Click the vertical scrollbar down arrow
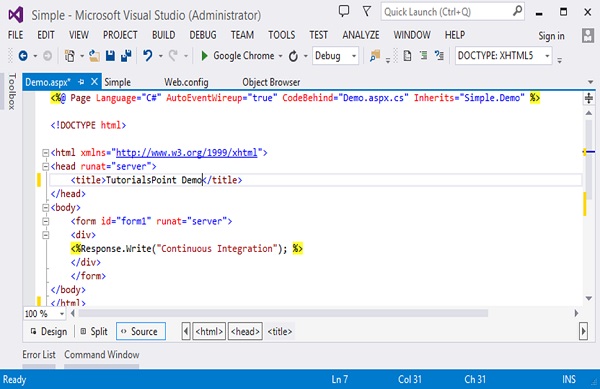This screenshot has width=600, height=389. coord(589,298)
